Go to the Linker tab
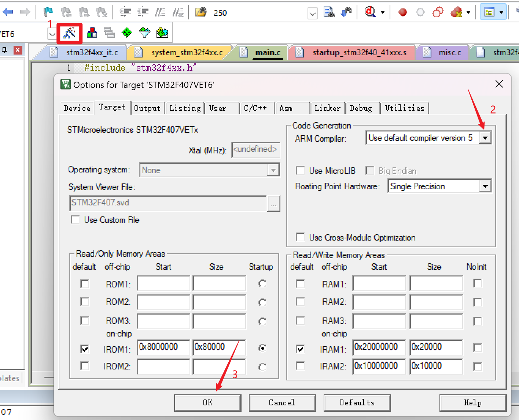Image resolution: width=519 pixels, height=420 pixels. click(x=327, y=108)
